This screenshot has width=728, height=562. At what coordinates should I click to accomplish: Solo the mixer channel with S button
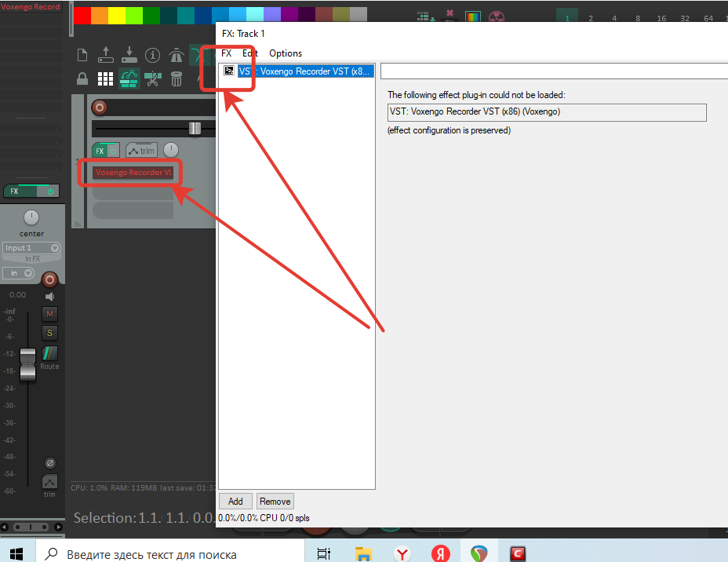click(49, 333)
